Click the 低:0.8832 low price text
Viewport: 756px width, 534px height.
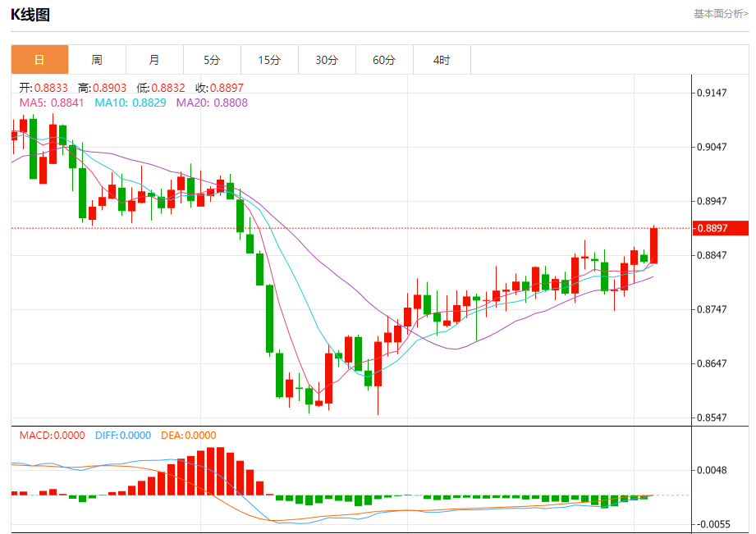pyautogui.click(x=161, y=88)
